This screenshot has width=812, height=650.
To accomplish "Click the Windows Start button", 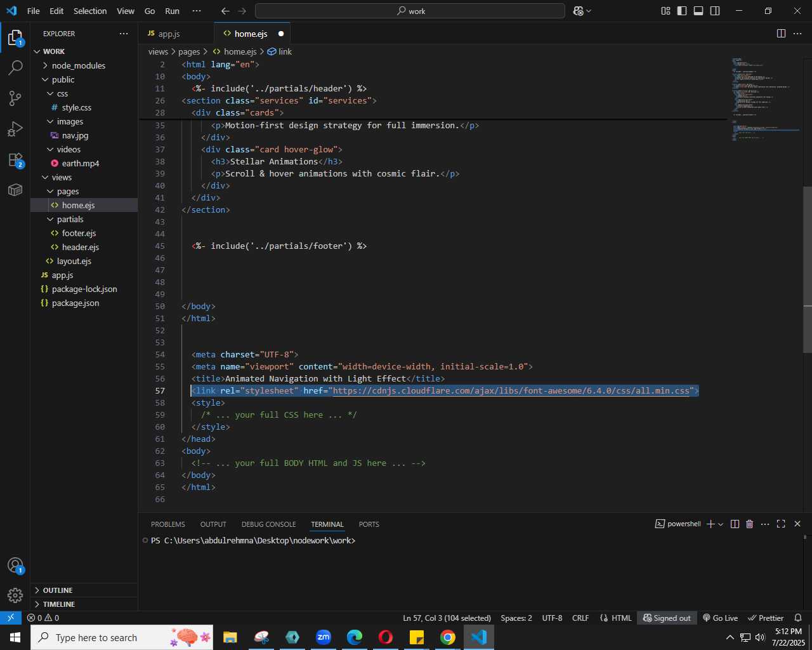I will (15, 637).
